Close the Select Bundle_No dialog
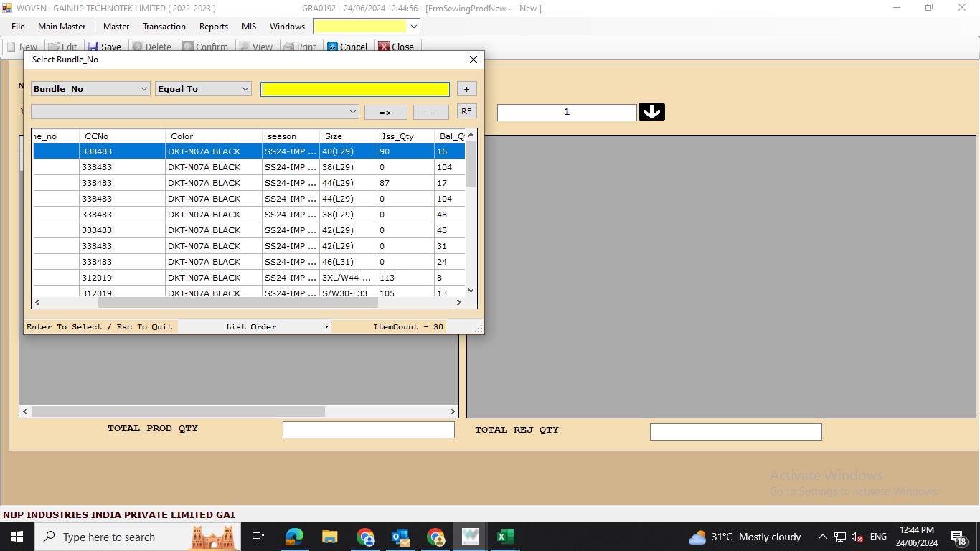This screenshot has height=551, width=980. pyautogui.click(x=473, y=60)
